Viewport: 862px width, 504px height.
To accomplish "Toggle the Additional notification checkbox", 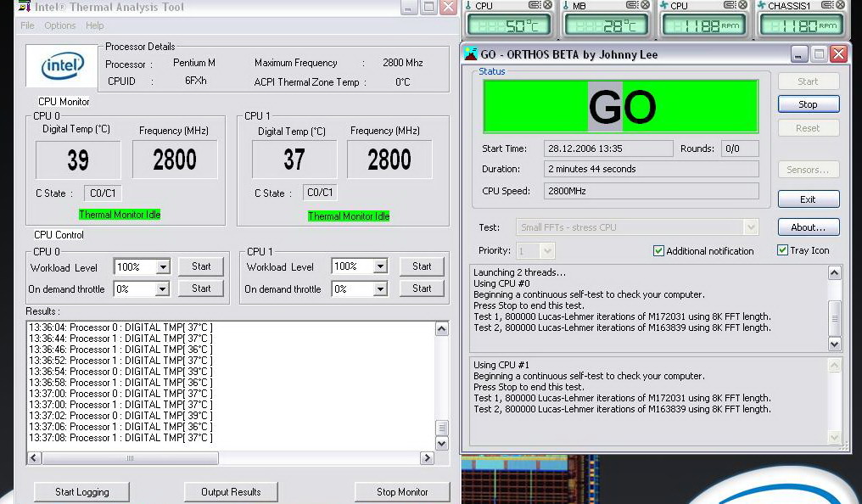I will point(658,250).
